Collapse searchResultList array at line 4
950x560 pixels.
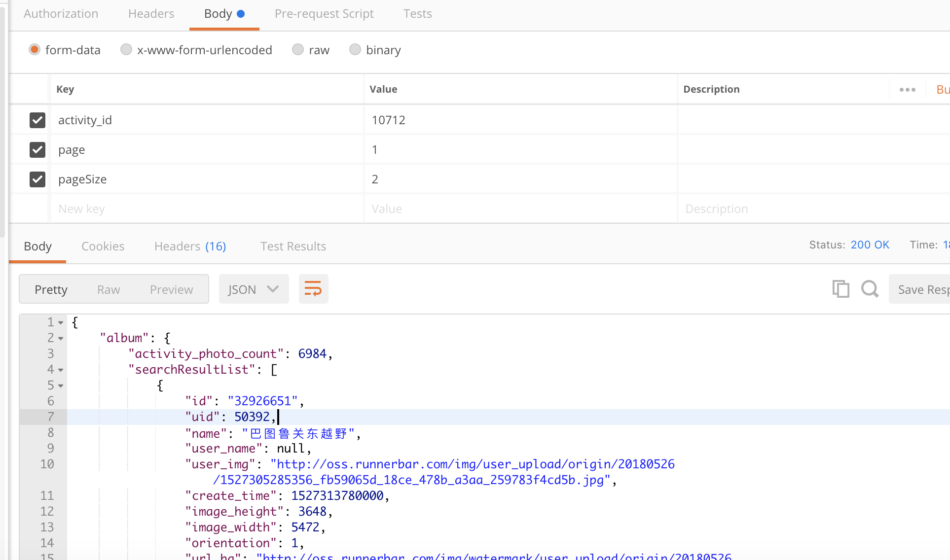coord(61,370)
